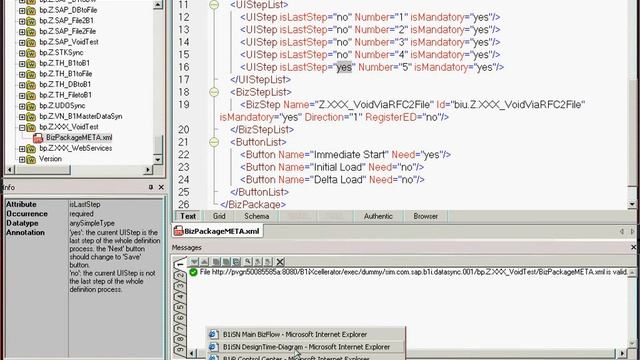
Task: Click the folder icon of bp.Z.STKSync
Action: tap(31, 53)
